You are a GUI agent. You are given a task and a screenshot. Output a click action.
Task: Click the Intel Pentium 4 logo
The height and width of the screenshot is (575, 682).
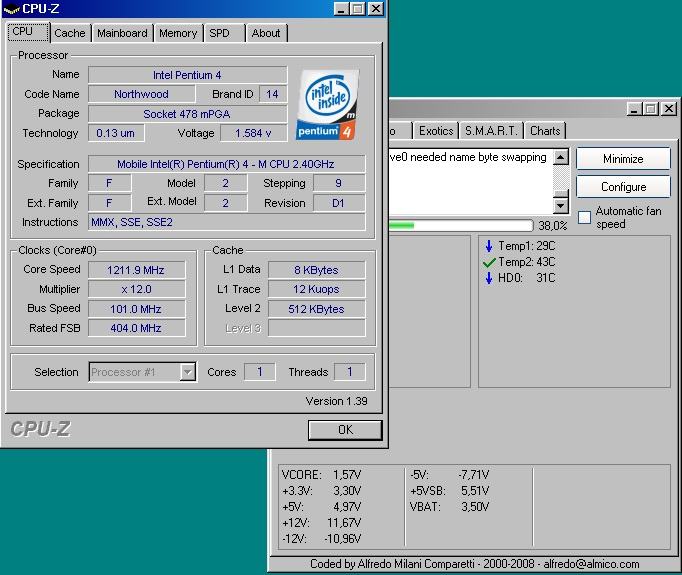328,105
